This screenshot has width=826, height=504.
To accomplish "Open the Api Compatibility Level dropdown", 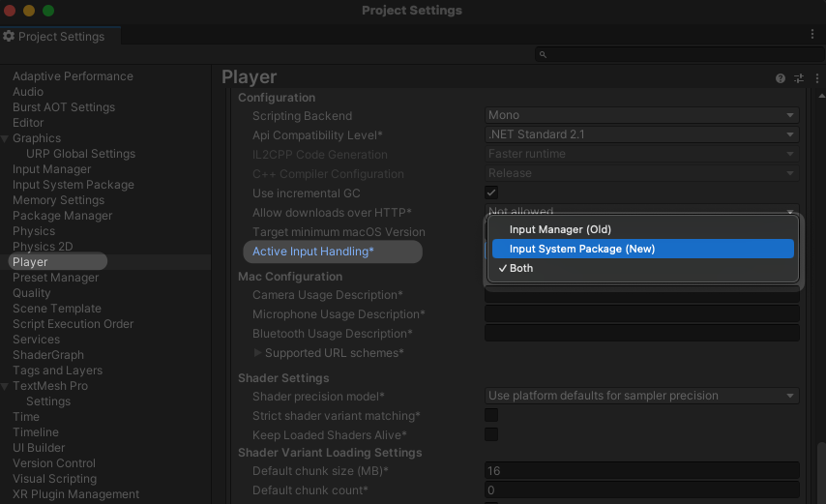I will coord(641,134).
